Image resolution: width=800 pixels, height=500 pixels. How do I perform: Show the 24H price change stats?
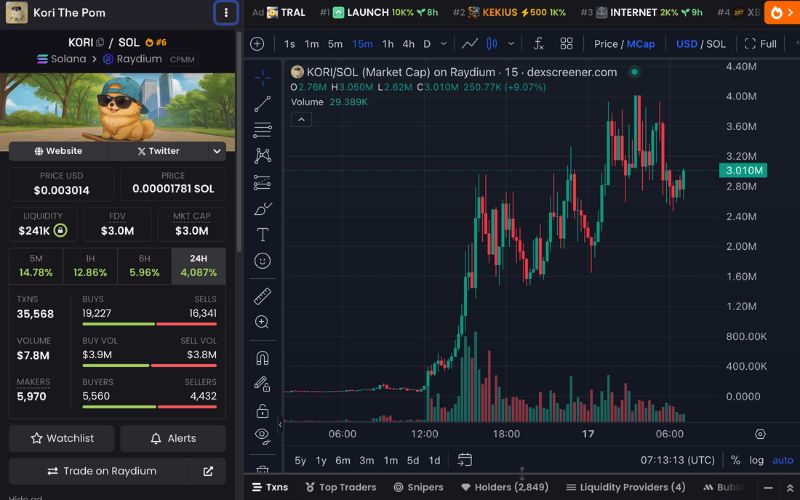(198, 266)
